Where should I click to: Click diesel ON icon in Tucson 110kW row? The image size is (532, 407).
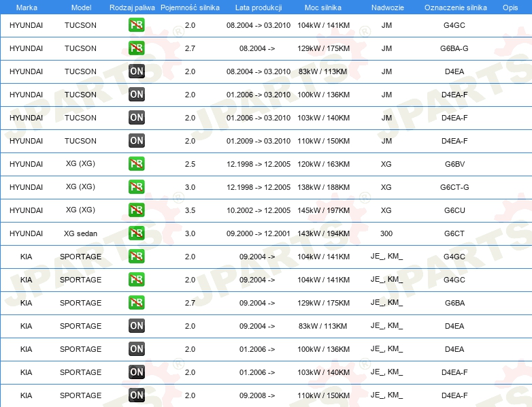(136, 140)
